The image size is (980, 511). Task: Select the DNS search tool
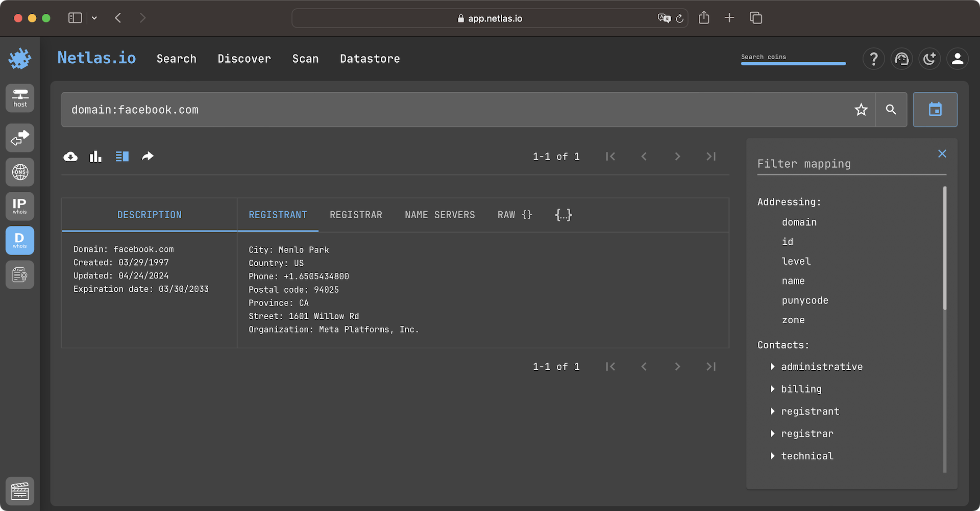point(19,172)
